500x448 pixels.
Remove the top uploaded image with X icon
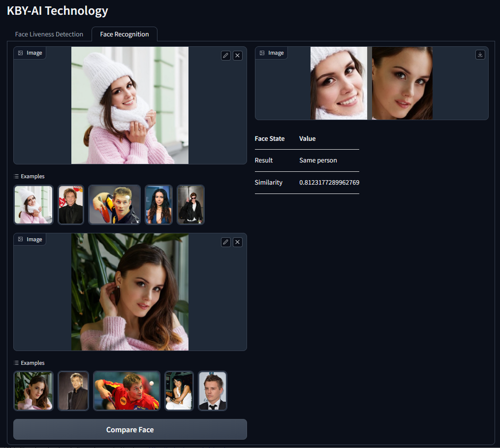point(238,56)
